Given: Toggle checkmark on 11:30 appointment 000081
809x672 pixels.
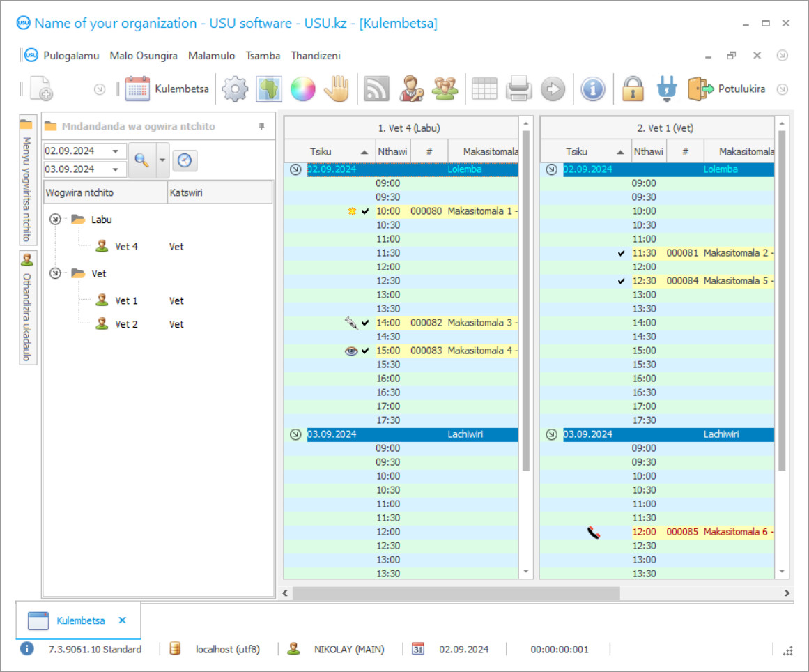Looking at the screenshot, I should click(622, 253).
